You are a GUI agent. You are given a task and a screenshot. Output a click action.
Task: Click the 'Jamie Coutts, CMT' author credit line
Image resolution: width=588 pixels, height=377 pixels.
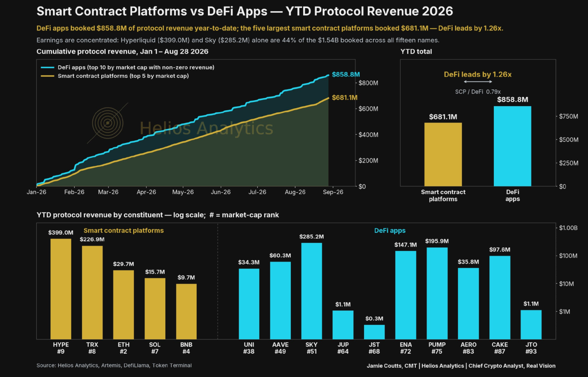pyautogui.click(x=461, y=366)
